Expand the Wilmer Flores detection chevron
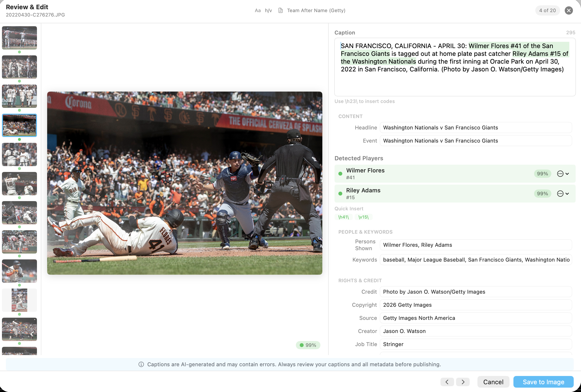Viewport: 581px width, 392px height. (567, 174)
